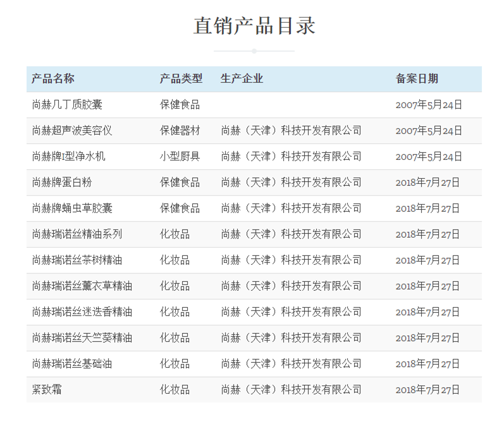Select product name 尚赫瑞诺丝迷迭香精油
This screenshot has height=426, width=504.
tap(82, 312)
